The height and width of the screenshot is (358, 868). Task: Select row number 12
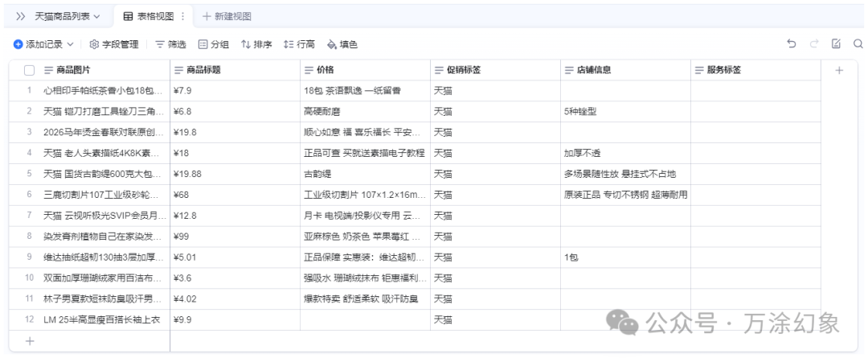[30, 319]
